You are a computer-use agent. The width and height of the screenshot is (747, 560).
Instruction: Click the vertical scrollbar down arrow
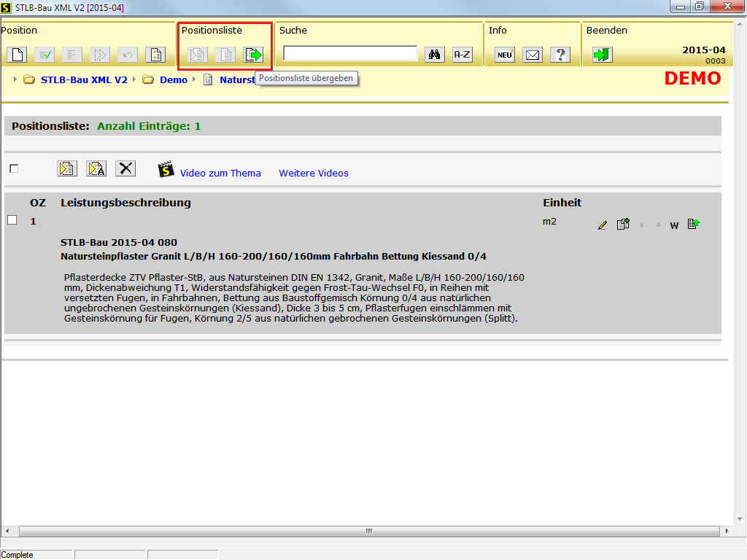pyautogui.click(x=740, y=519)
